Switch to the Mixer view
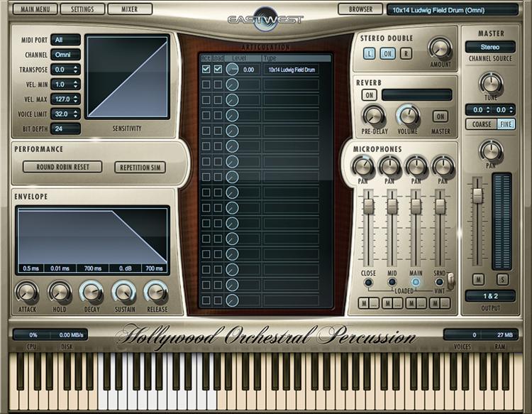 click(x=130, y=9)
